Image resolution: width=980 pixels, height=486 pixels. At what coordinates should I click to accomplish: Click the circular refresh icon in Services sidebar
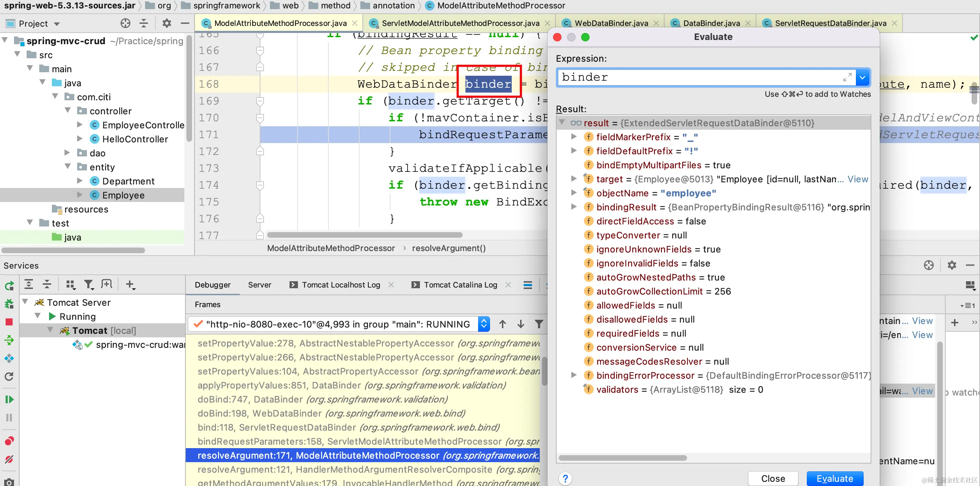click(9, 376)
